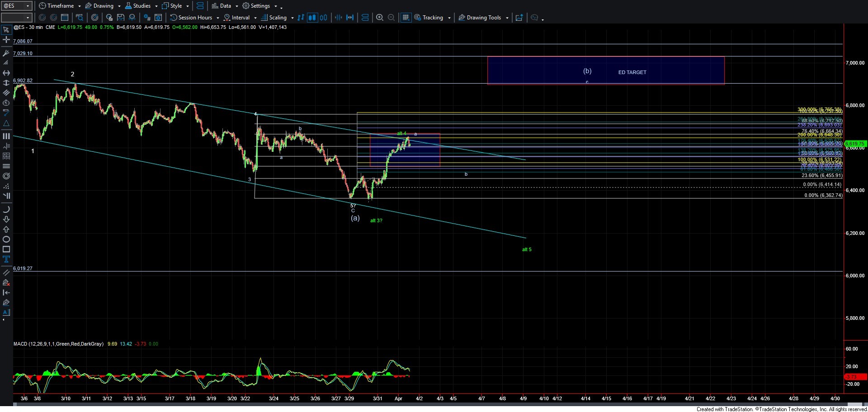This screenshot has height=412, width=868.
Task: Select the down arrow drawing tool
Action: (6, 220)
